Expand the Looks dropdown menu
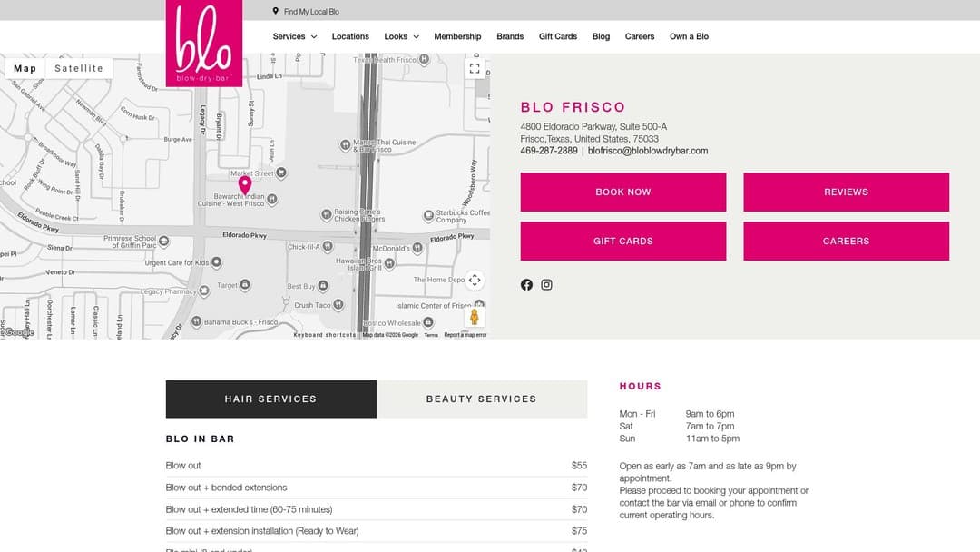 click(401, 36)
